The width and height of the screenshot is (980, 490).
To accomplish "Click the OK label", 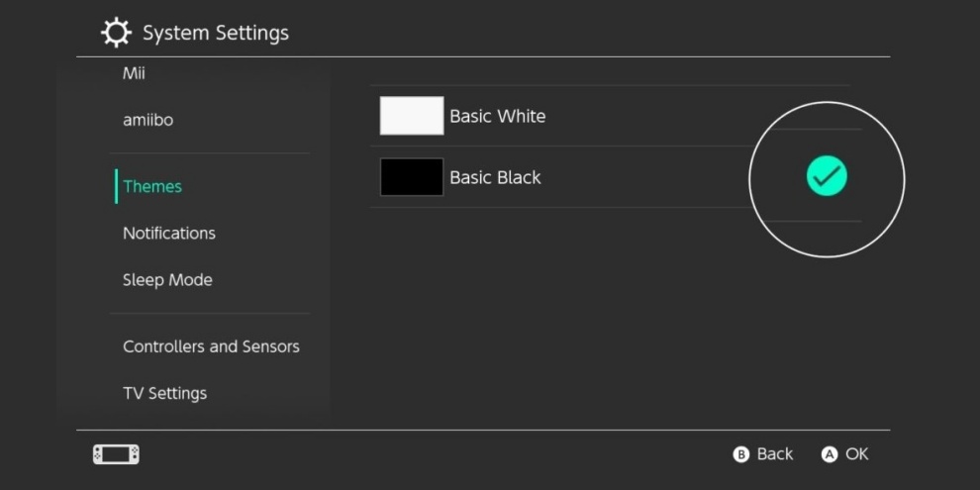I will point(857,454).
